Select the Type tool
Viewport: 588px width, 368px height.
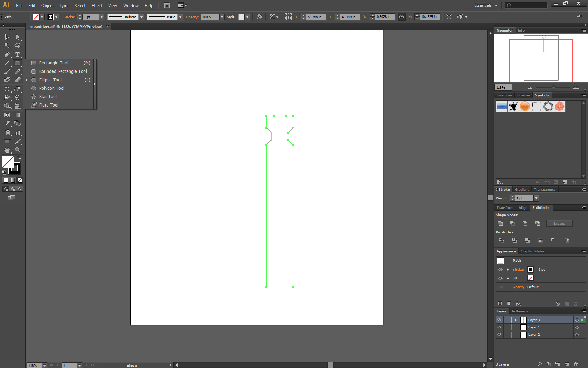point(18,55)
